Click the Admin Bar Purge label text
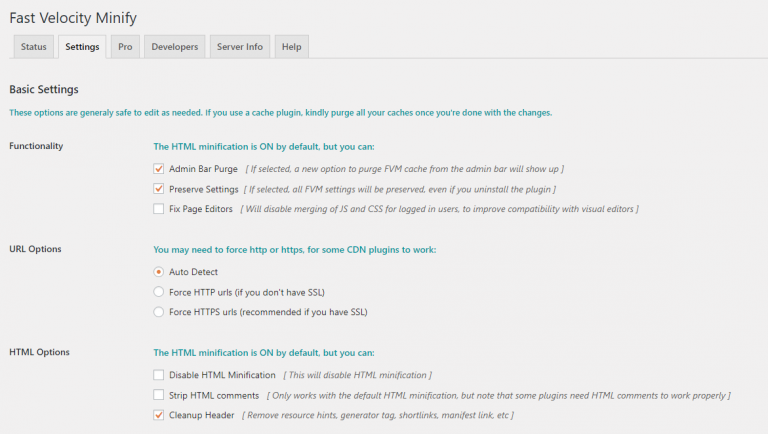Image resolution: width=768 pixels, height=434 pixels. tap(203, 169)
